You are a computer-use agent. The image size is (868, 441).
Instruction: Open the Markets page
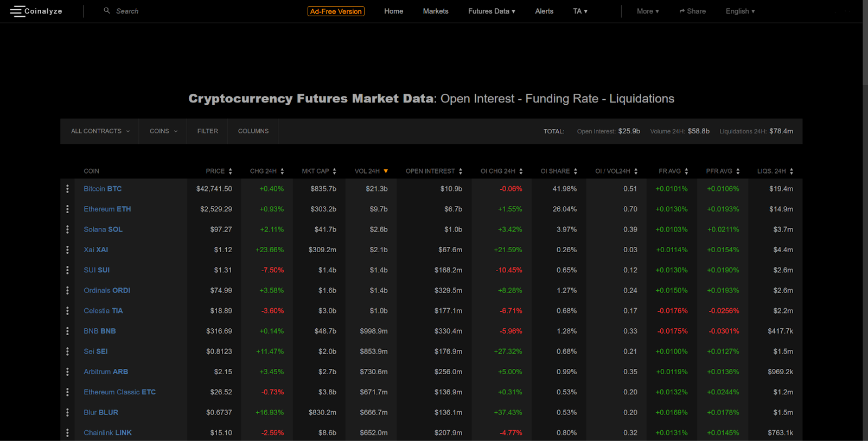(x=436, y=11)
